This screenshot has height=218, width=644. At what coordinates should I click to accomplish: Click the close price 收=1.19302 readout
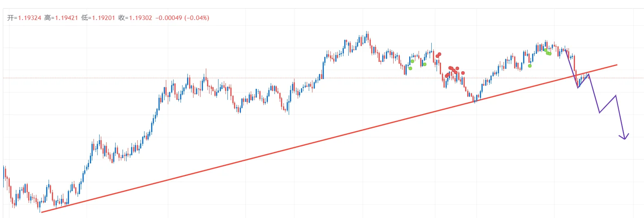[135, 18]
